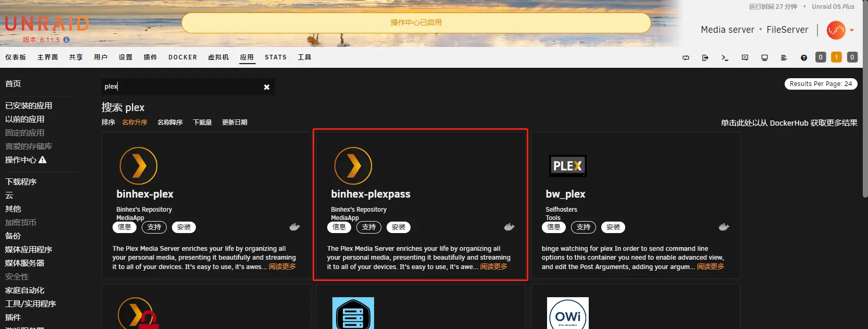Sort results by download count
This screenshot has height=329, width=868.
pyautogui.click(x=202, y=123)
